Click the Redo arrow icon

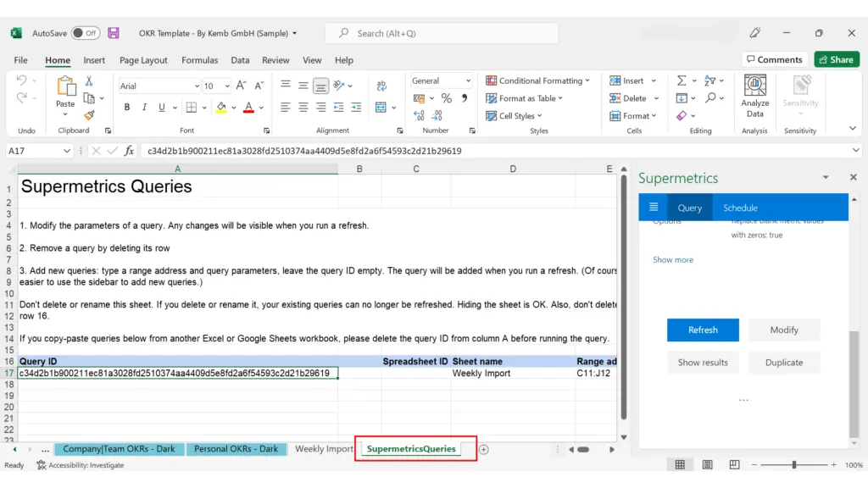click(x=21, y=98)
